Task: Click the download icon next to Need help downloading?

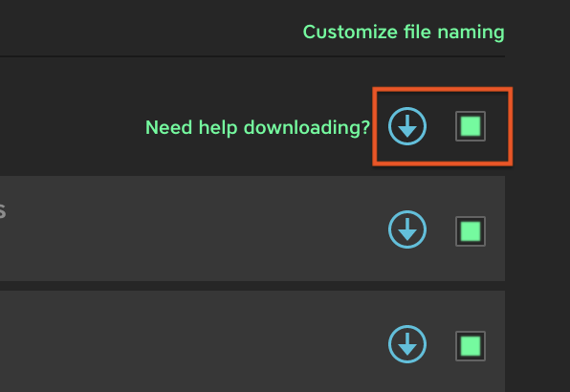Action: [407, 126]
